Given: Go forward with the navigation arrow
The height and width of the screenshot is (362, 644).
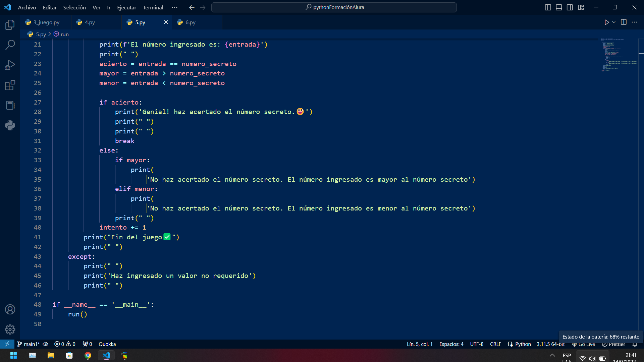Looking at the screenshot, I should click(203, 7).
